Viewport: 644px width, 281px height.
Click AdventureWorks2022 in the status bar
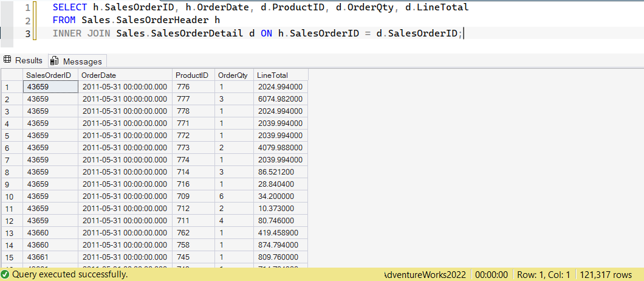click(426, 274)
